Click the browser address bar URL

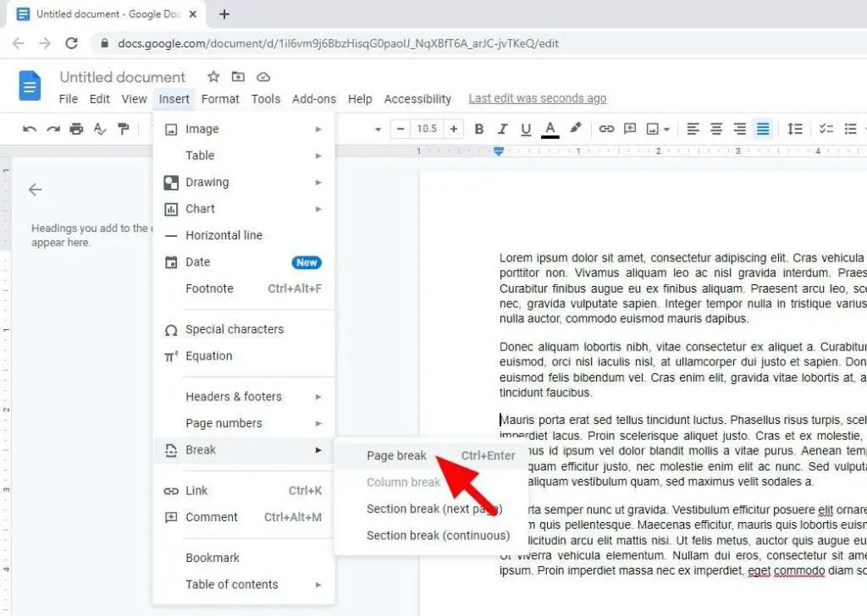coord(338,43)
